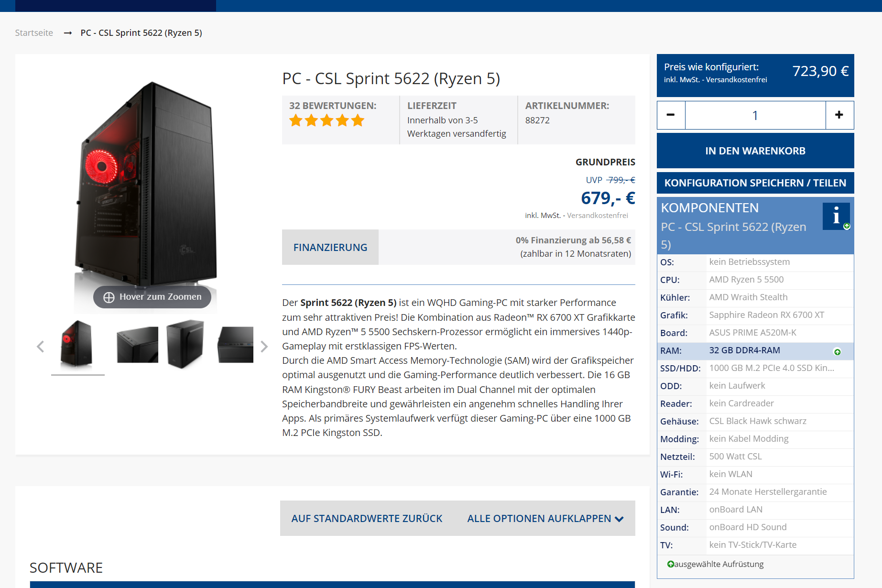Click the 679,- € base price
882x588 pixels.
pyautogui.click(x=608, y=198)
